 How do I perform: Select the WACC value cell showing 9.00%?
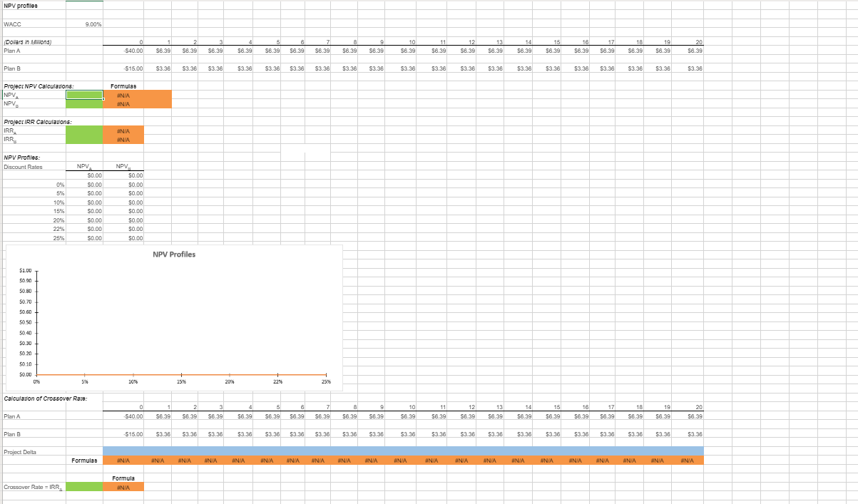(x=85, y=25)
